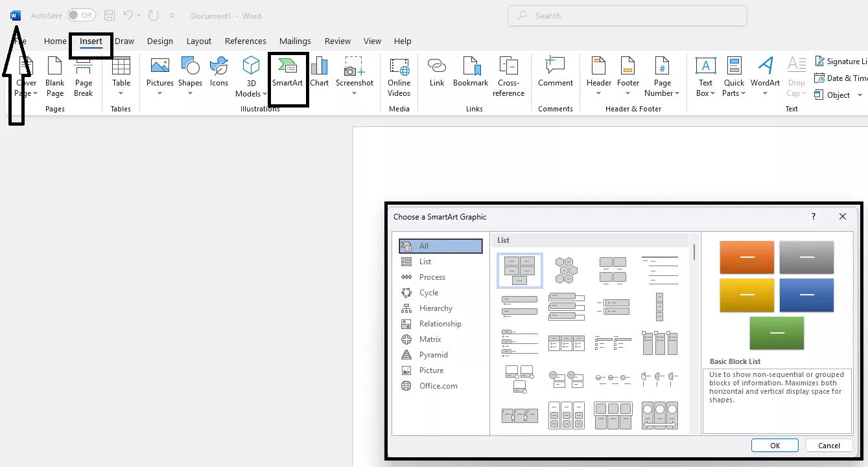The width and height of the screenshot is (868, 467).
Task: Select the Matrix category
Action: [x=441, y=339]
